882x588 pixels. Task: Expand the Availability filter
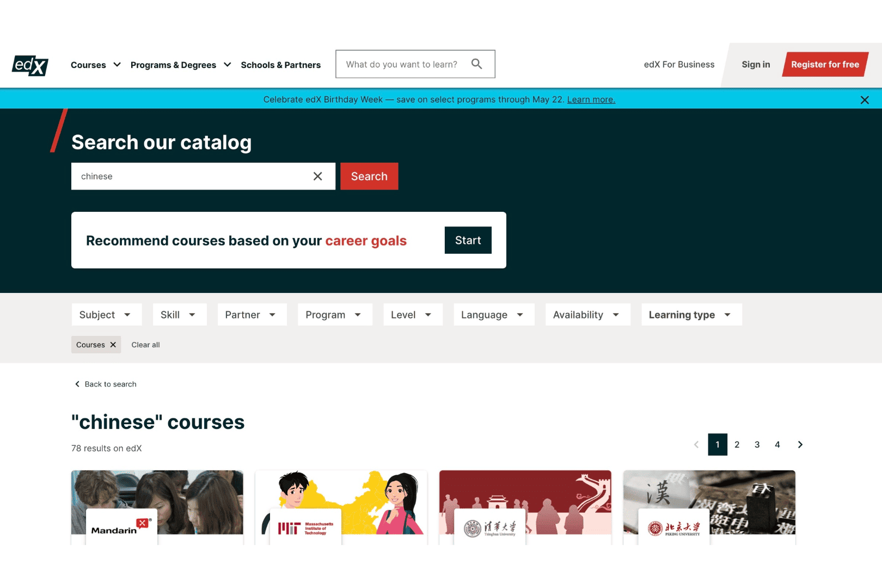(588, 315)
